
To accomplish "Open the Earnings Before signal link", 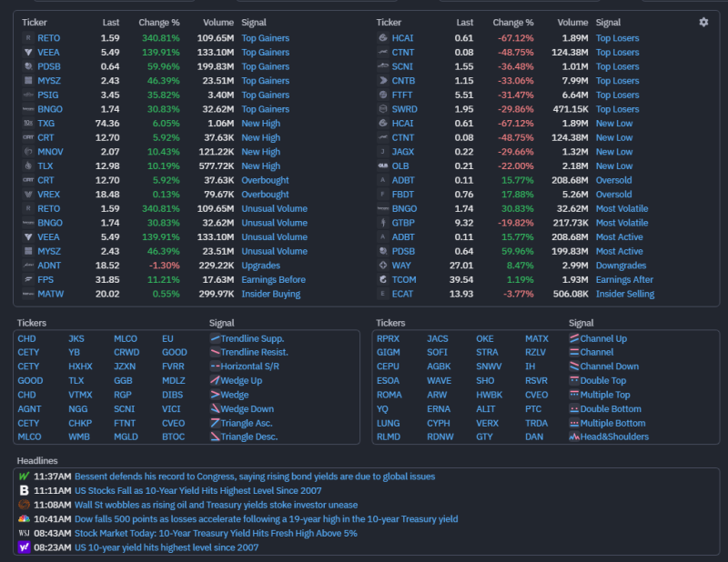I will coord(274,279).
